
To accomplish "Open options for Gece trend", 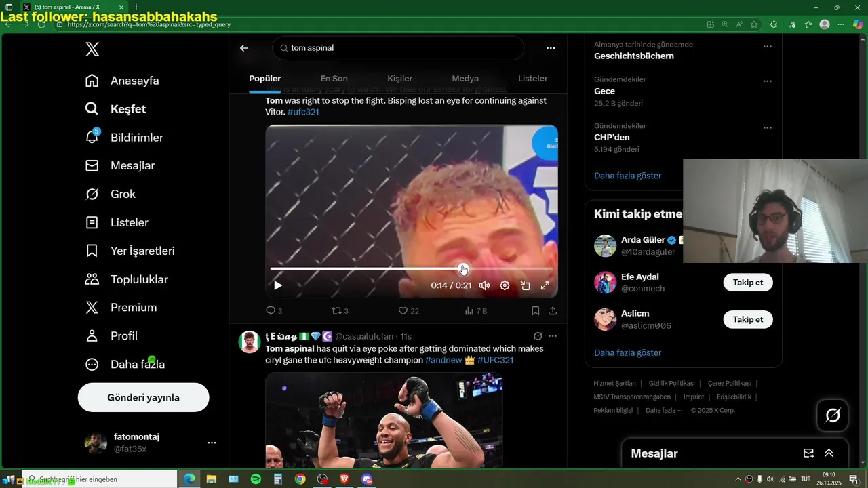I will tap(767, 81).
